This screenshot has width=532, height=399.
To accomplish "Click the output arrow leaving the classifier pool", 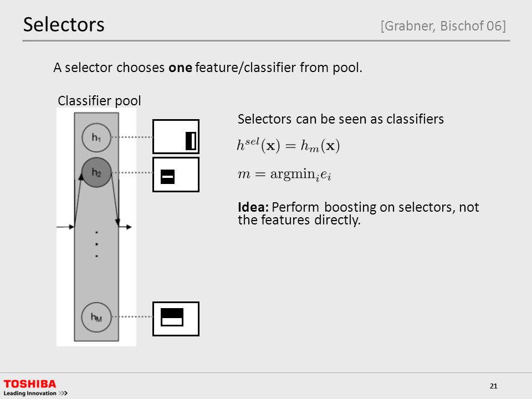I will click(125, 227).
